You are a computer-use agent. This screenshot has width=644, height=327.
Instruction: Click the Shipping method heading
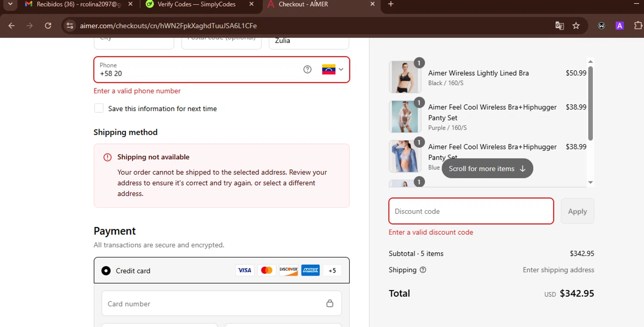pos(125,132)
